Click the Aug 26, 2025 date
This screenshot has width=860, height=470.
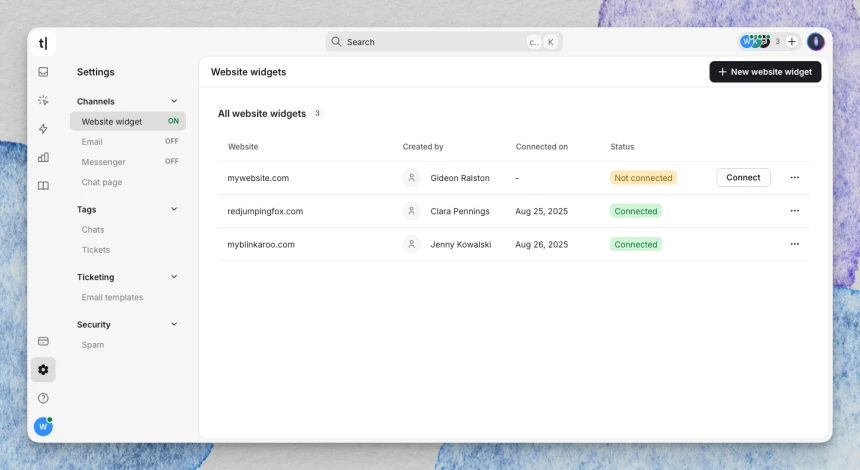[541, 244]
